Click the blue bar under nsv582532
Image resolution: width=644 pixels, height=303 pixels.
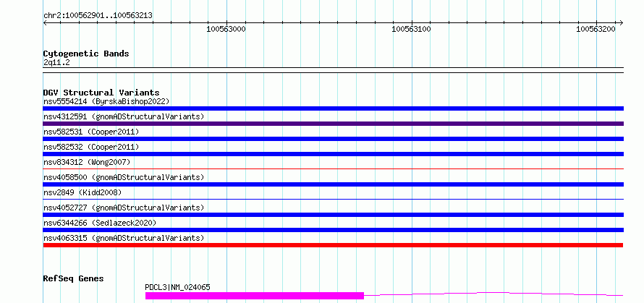click(x=333, y=154)
